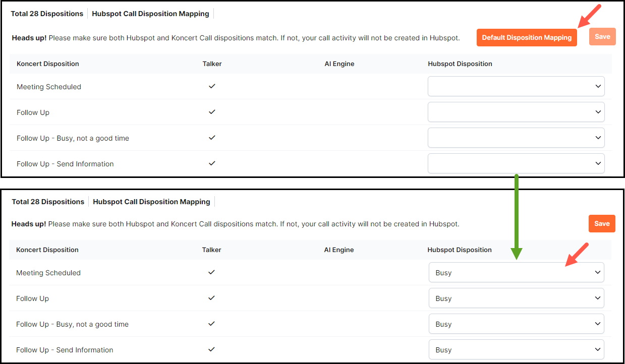The image size is (625, 364).
Task: Click 'Follow Up - Busy, not a good time' in the upper panel
Action: click(x=73, y=138)
